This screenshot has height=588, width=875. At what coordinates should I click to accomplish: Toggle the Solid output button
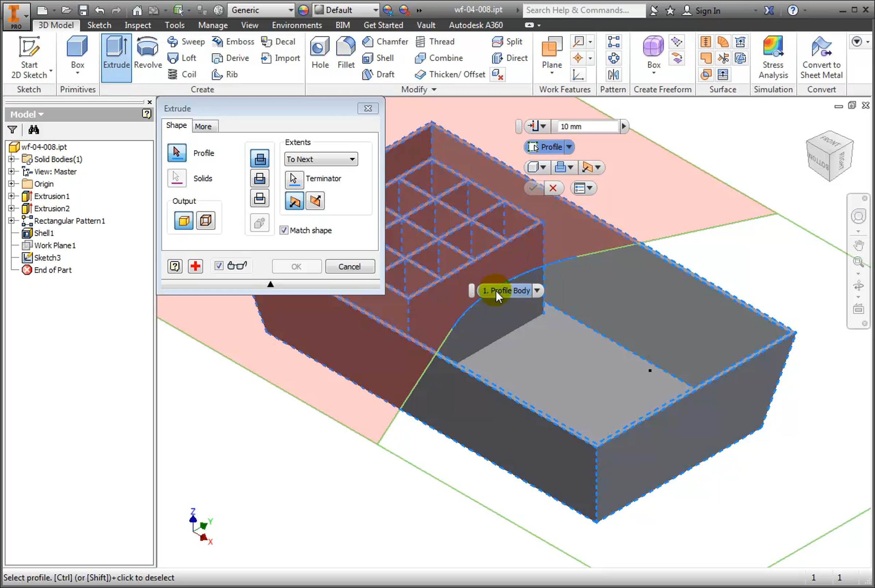click(183, 221)
